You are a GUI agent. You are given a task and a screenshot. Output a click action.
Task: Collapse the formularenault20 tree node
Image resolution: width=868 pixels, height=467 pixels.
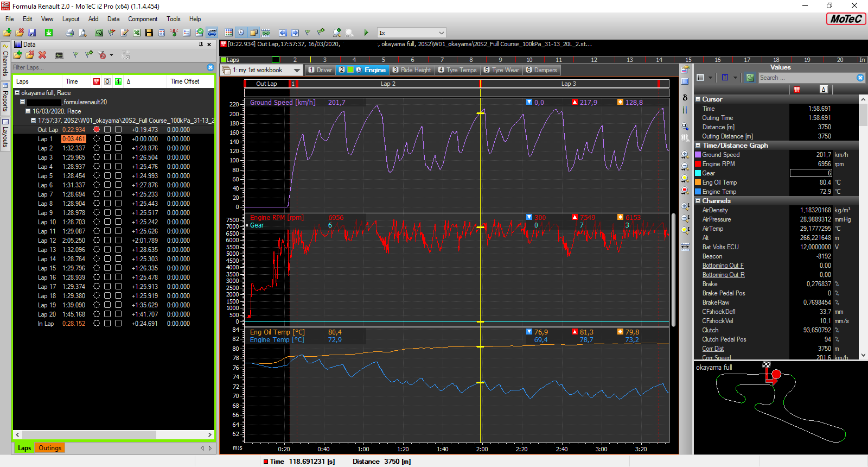[23, 102]
